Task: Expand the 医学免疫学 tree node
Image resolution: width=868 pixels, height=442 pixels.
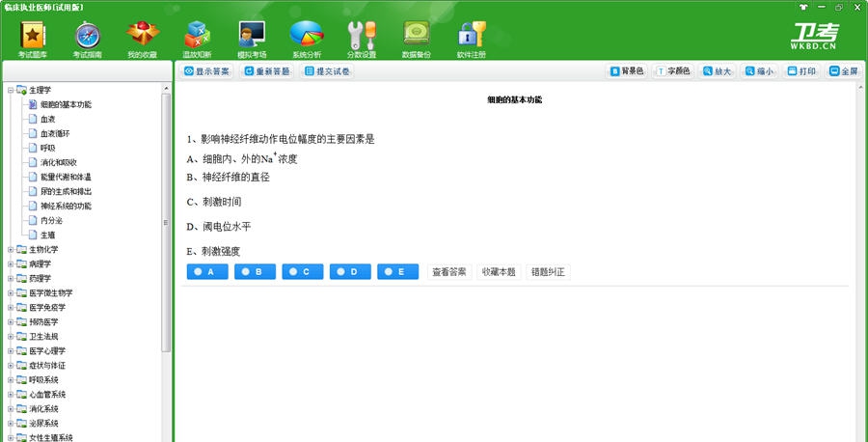Action: tap(11, 308)
